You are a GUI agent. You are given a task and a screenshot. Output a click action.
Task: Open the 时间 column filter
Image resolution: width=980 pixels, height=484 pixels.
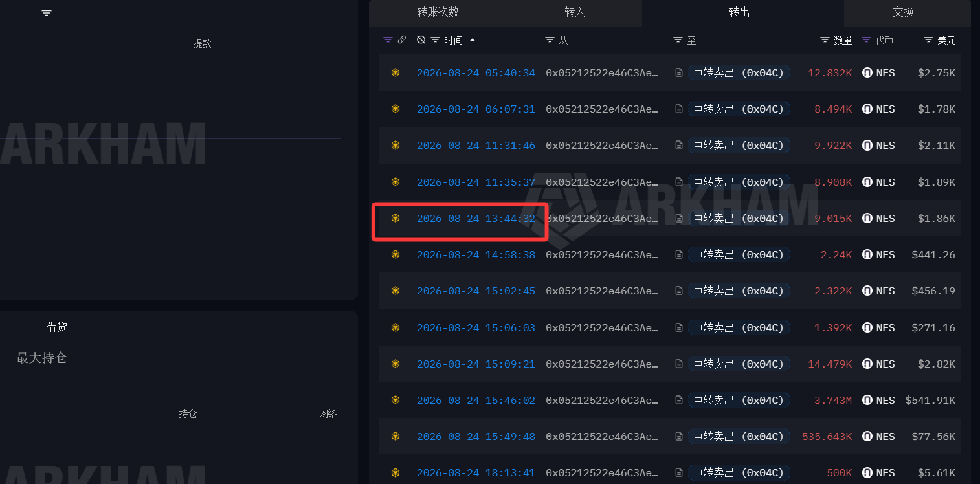(x=436, y=40)
